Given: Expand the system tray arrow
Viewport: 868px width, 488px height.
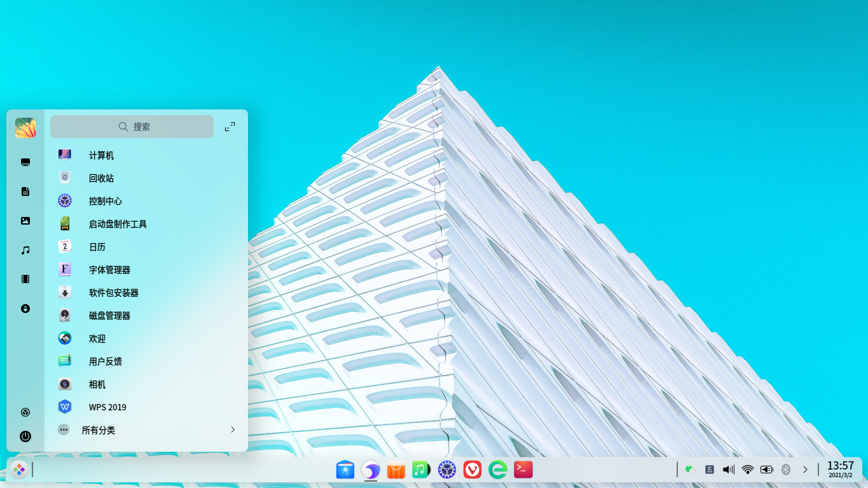Looking at the screenshot, I should pyautogui.click(x=805, y=470).
